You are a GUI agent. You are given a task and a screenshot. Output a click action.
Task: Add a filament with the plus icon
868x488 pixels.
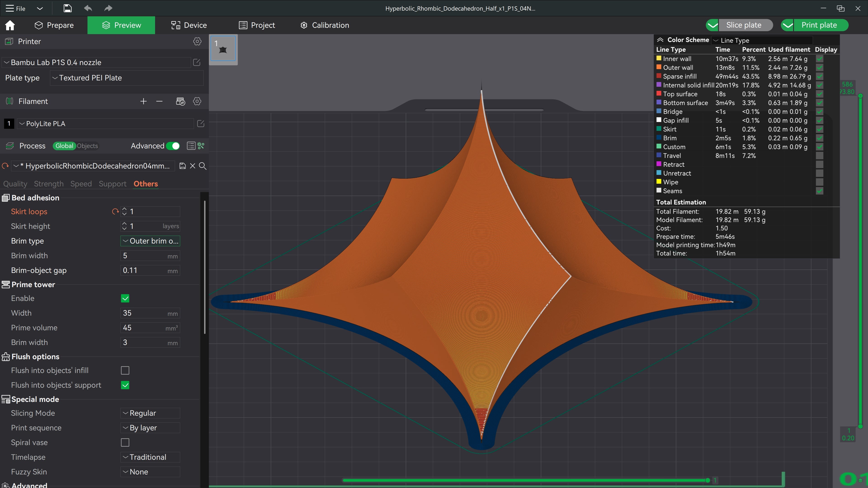pyautogui.click(x=144, y=101)
